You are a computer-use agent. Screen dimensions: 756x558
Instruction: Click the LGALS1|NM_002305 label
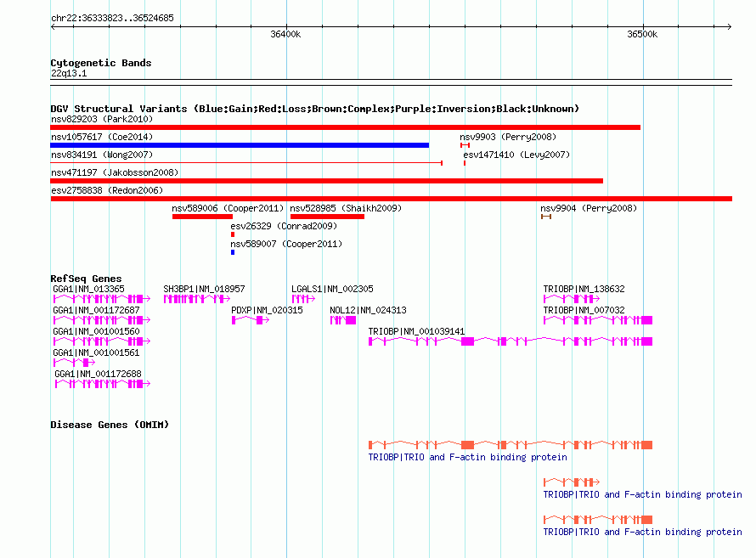click(x=332, y=289)
